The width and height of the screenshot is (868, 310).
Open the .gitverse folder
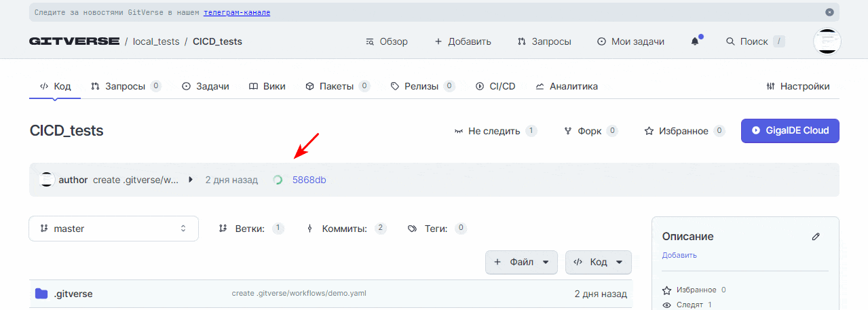[73, 294]
